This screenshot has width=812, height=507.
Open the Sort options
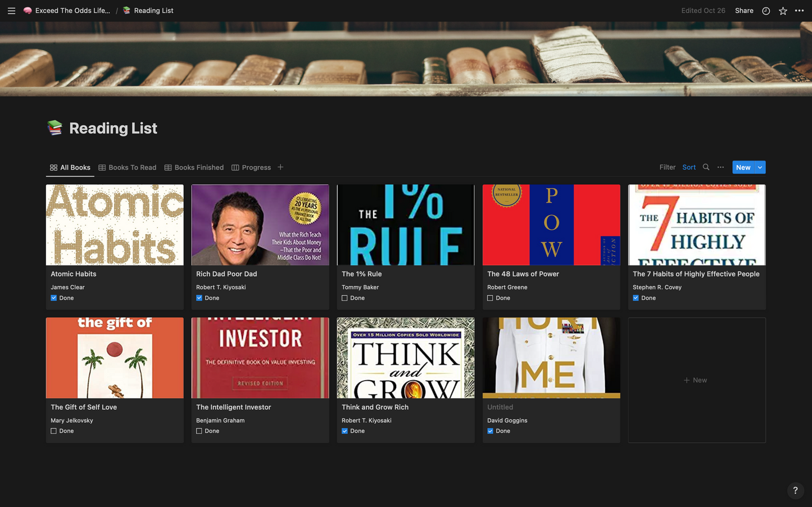[689, 167]
